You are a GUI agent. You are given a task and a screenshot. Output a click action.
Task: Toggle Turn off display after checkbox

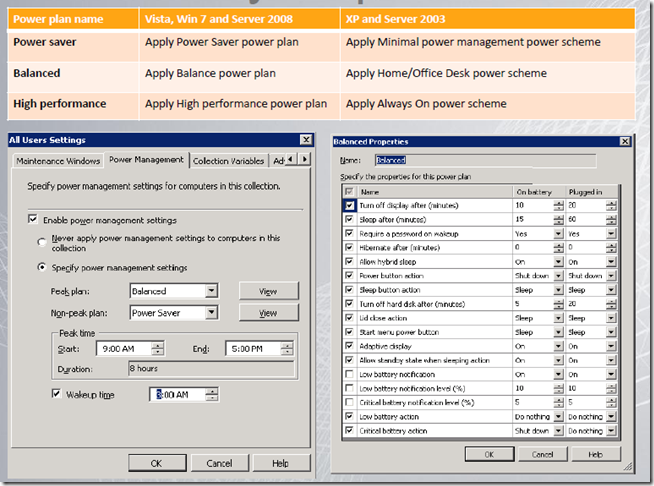pos(349,205)
